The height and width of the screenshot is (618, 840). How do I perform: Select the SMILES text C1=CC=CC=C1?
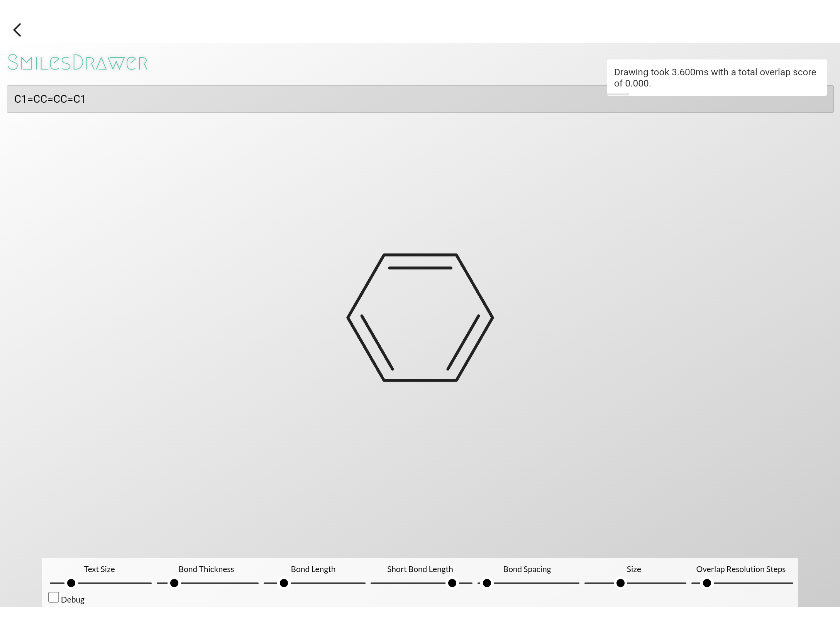point(50,99)
